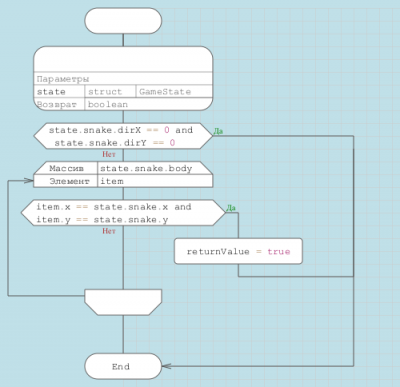Select the Массив label cell

pos(66,168)
